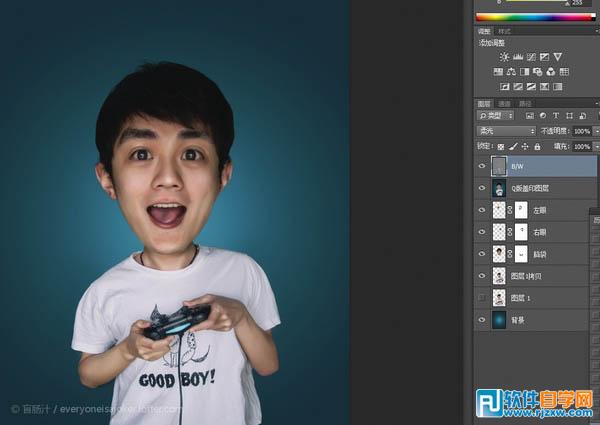Add a Vibrance adjustment (triangle icon)
Viewport: 600px width, 425px height.
point(558,57)
